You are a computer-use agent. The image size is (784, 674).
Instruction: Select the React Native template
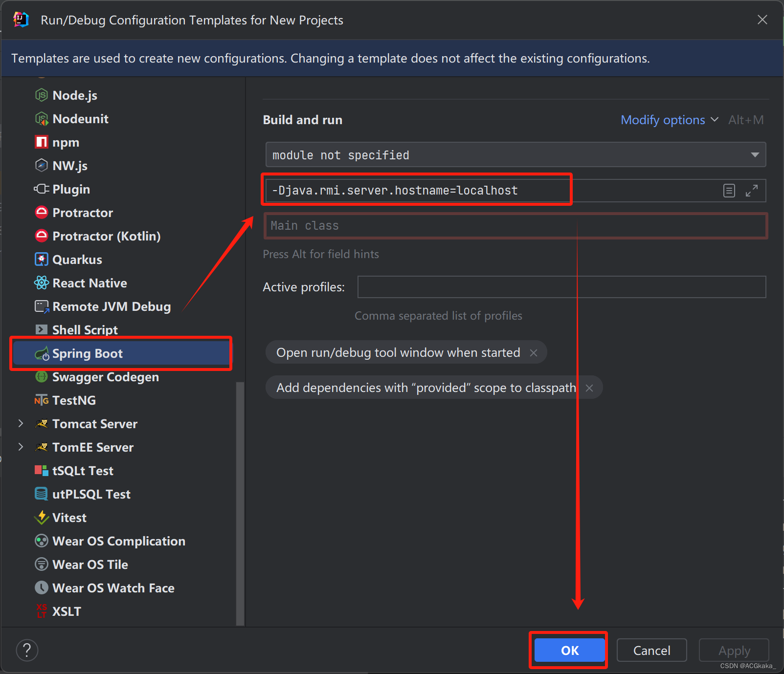tap(121, 283)
